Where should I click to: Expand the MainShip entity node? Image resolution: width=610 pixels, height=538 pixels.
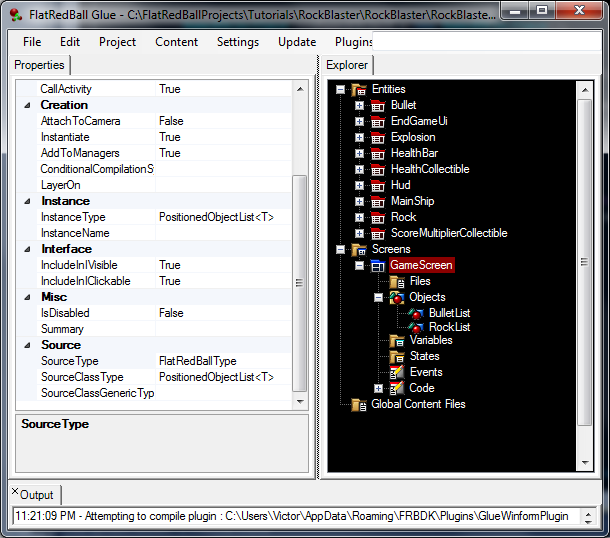[359, 202]
